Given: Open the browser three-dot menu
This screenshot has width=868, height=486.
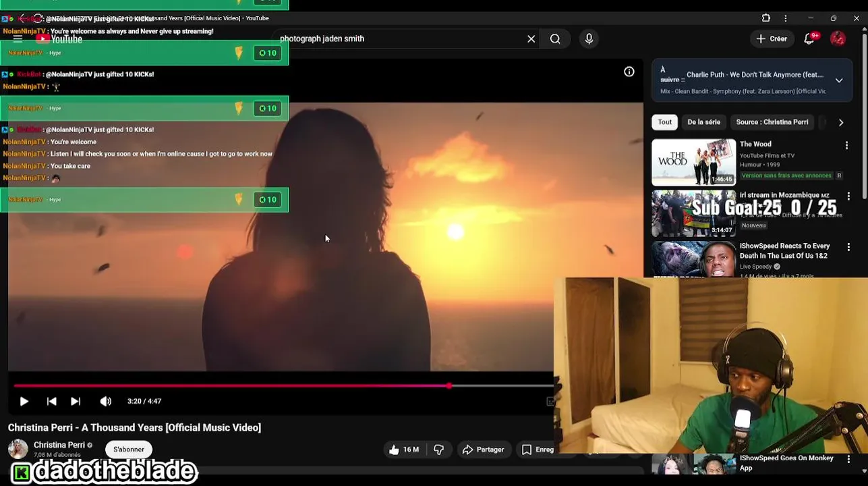Looking at the screenshot, I should (785, 18).
